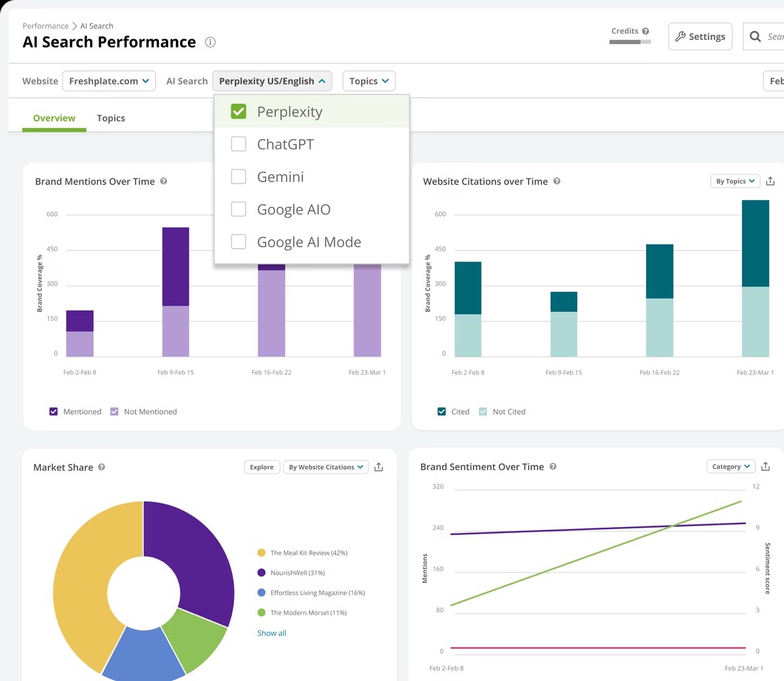784x681 pixels.
Task: Click the Explore button on Market Share
Action: 262,466
